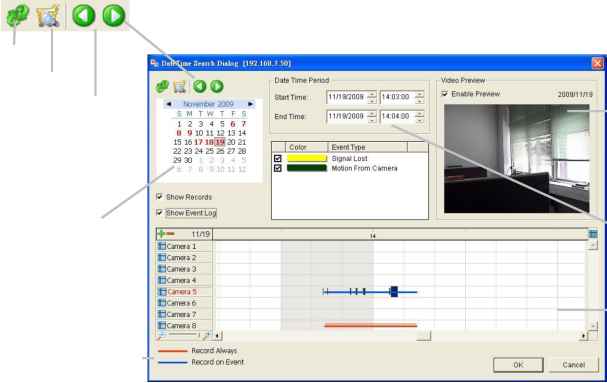Disable the Enable Preview checkbox
607x383 pixels.
coord(445,93)
